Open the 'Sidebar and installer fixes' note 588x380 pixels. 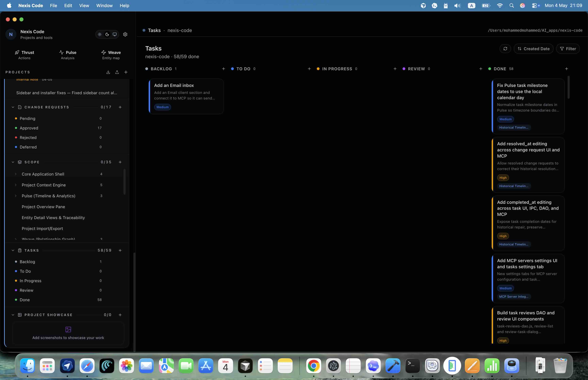click(x=67, y=93)
